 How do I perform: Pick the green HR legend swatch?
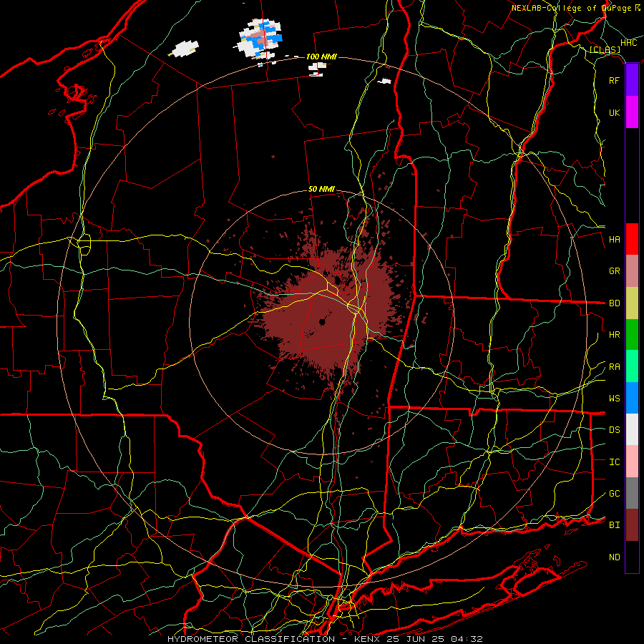(632, 335)
